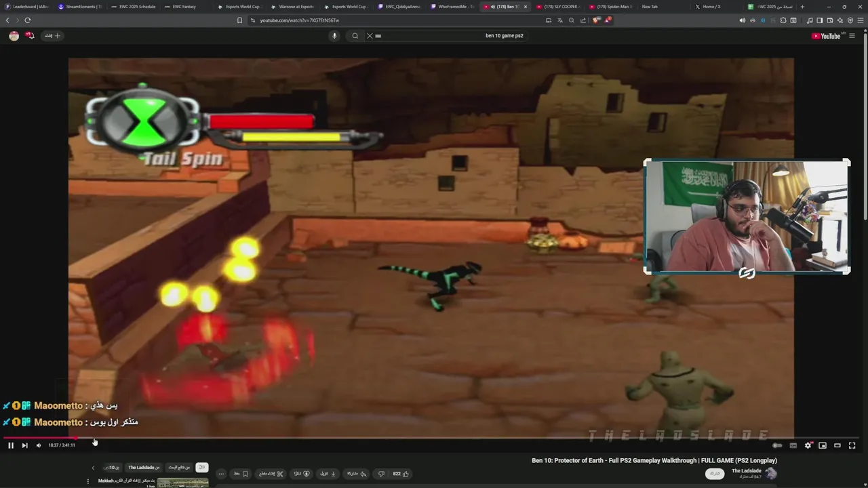Open YouTube home via logo
The image size is (868, 488).
[829, 36]
